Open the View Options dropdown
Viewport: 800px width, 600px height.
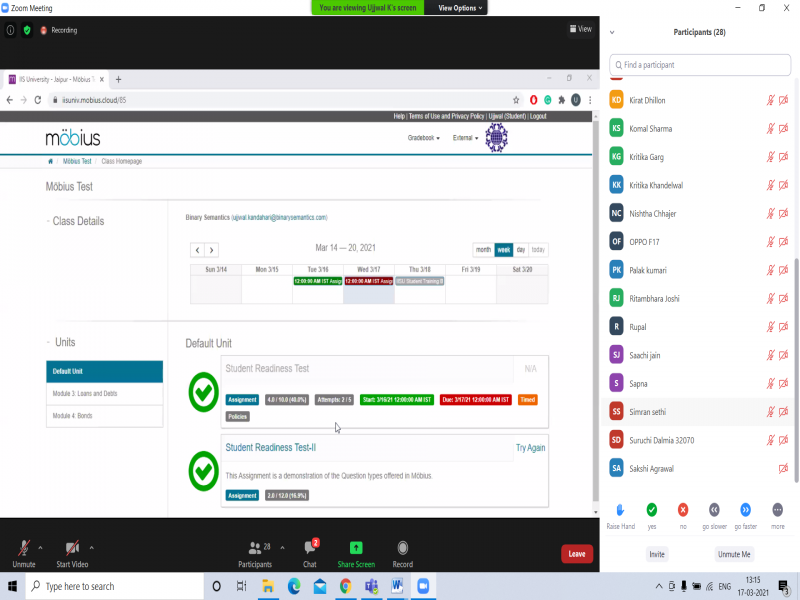click(461, 8)
